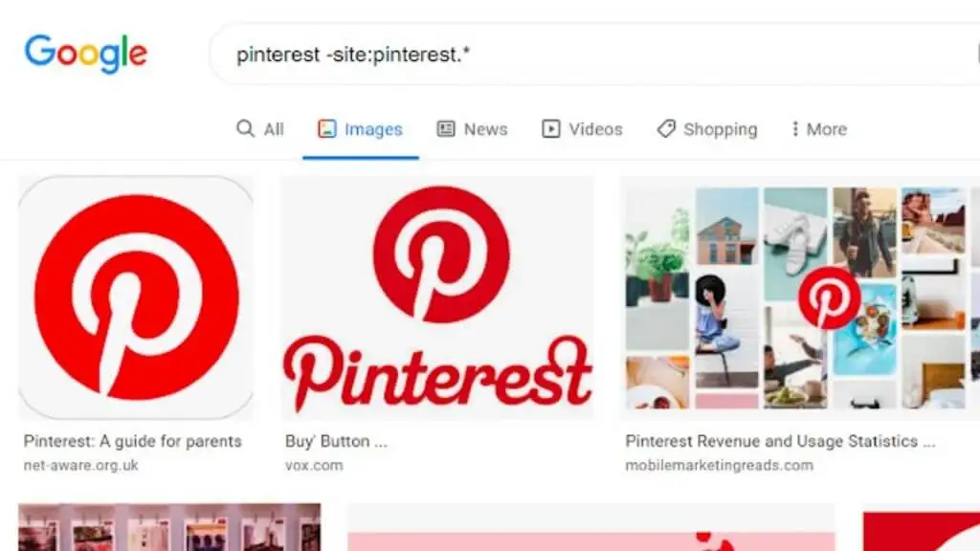Image resolution: width=980 pixels, height=551 pixels.
Task: Click the three-dot More icon
Action: coord(795,129)
